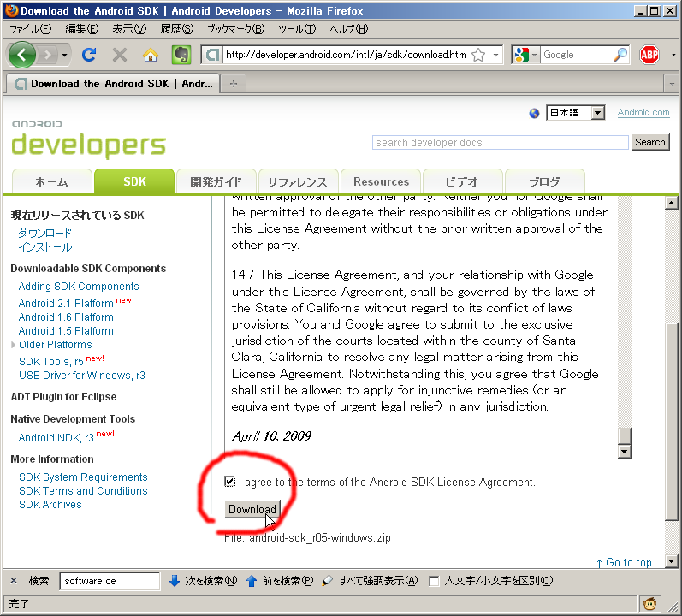Click the Download button
This screenshot has width=682, height=616.
point(252,509)
